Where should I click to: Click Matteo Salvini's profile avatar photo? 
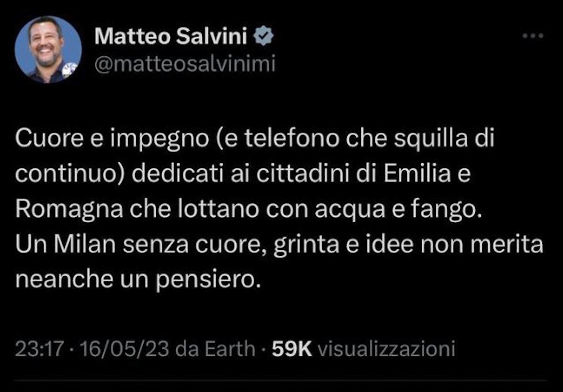[48, 49]
